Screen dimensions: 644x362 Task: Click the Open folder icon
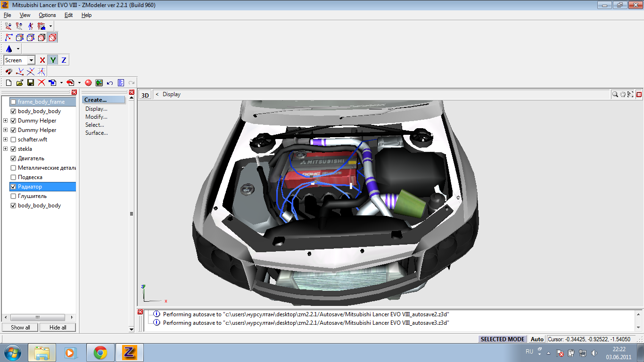(20, 82)
